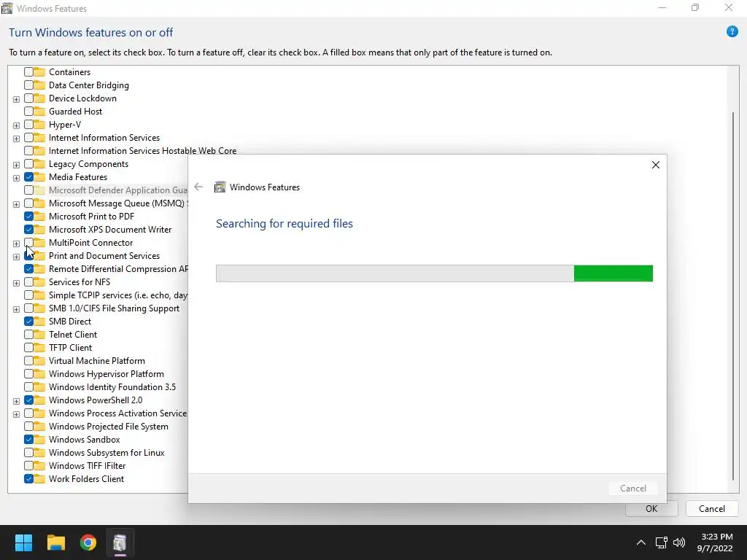This screenshot has height=560, width=747.
Task: Enable the Containers checkbox
Action: click(x=28, y=72)
